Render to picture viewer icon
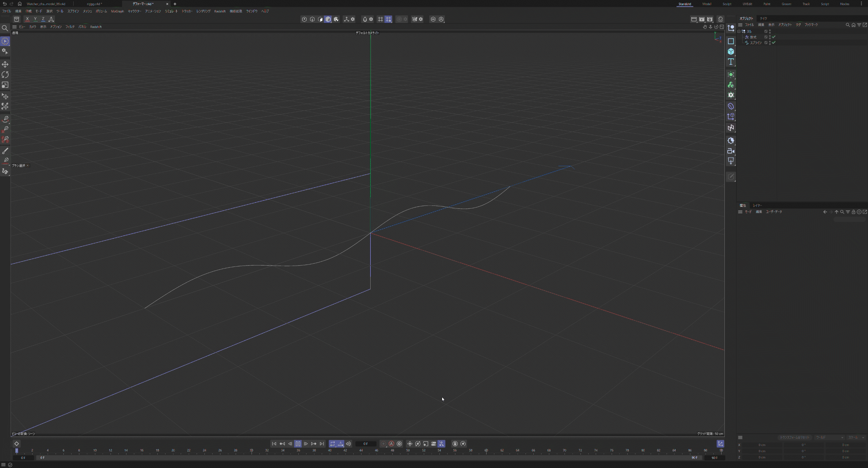This screenshot has width=868, height=468. (x=702, y=19)
